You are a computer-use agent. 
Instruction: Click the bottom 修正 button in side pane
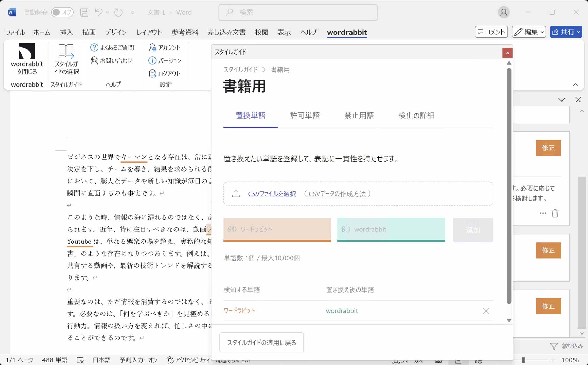point(548,306)
